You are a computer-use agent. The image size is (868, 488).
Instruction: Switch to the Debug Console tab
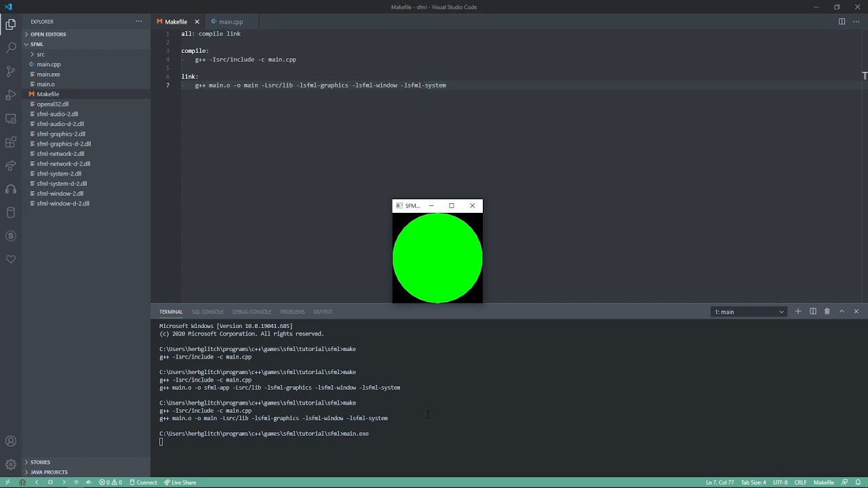tap(252, 312)
